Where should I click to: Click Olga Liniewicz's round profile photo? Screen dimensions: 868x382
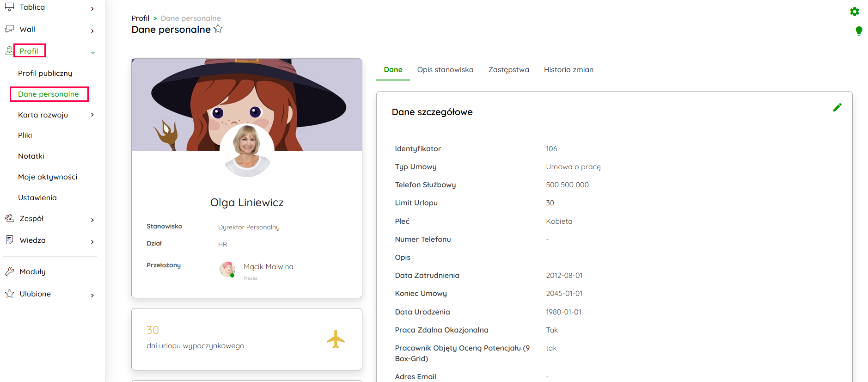[247, 150]
